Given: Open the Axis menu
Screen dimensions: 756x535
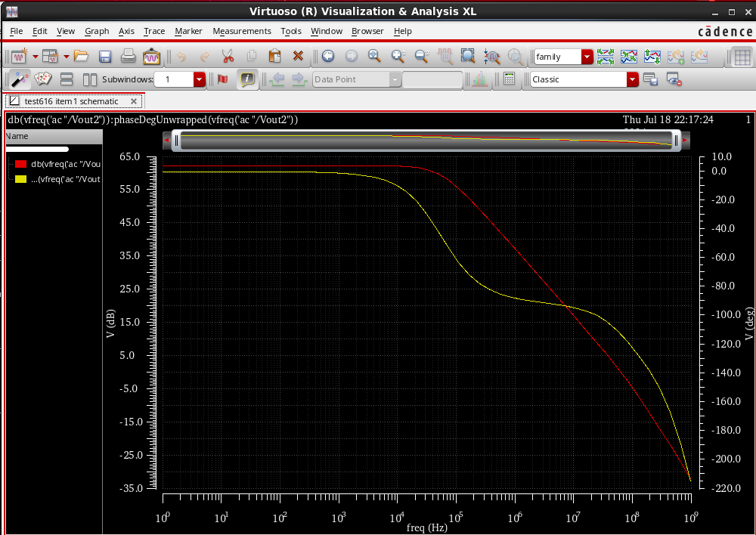Looking at the screenshot, I should click(126, 31).
